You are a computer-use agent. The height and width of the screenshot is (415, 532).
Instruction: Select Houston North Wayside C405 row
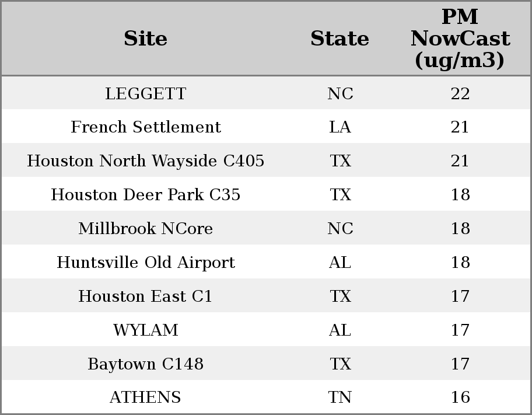click(x=145, y=161)
